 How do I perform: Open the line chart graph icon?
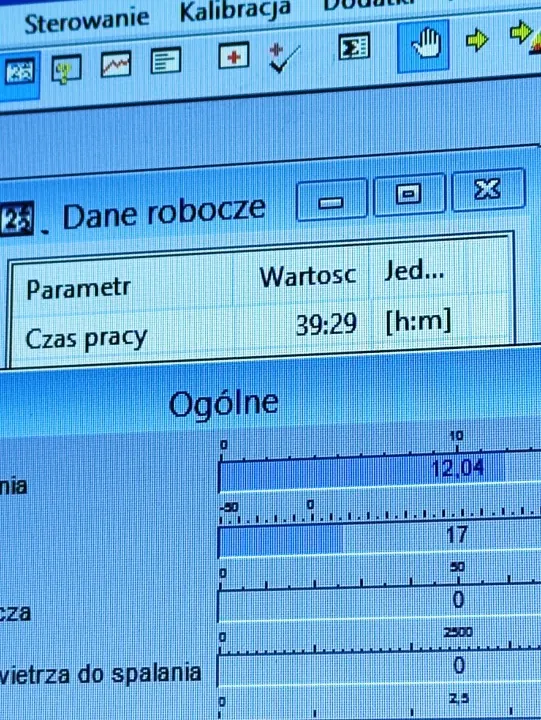[116, 64]
